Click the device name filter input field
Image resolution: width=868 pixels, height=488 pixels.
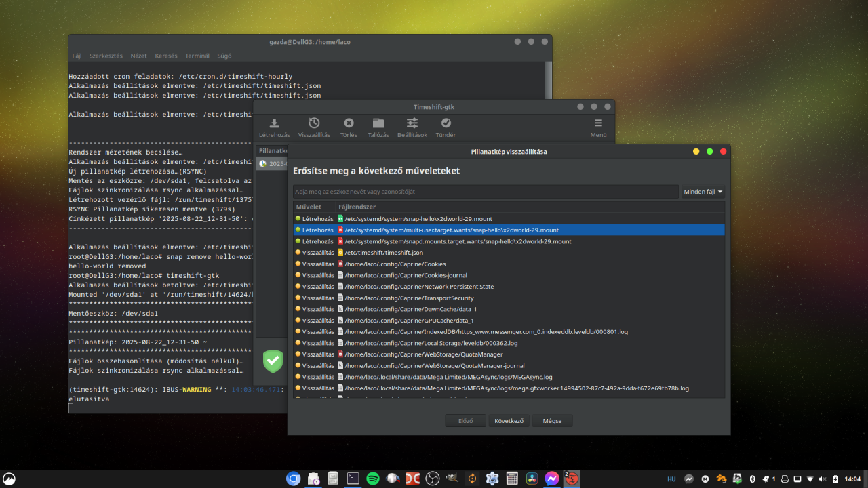[486, 192]
